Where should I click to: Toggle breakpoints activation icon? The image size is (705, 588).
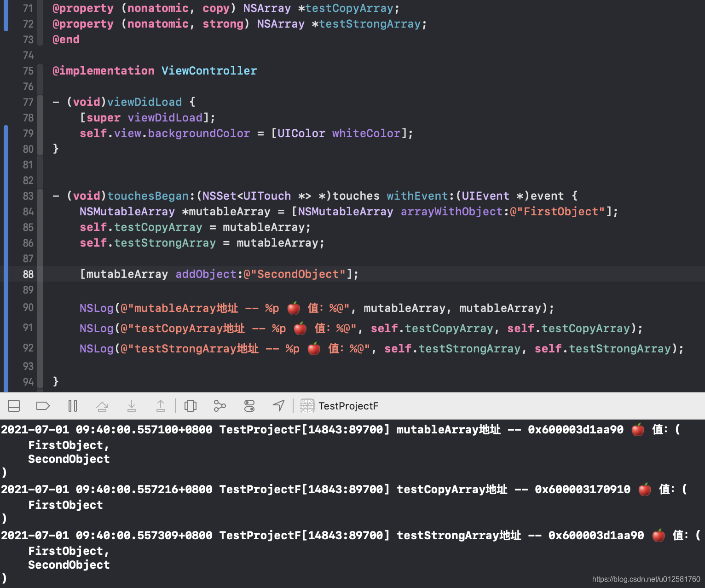43,406
